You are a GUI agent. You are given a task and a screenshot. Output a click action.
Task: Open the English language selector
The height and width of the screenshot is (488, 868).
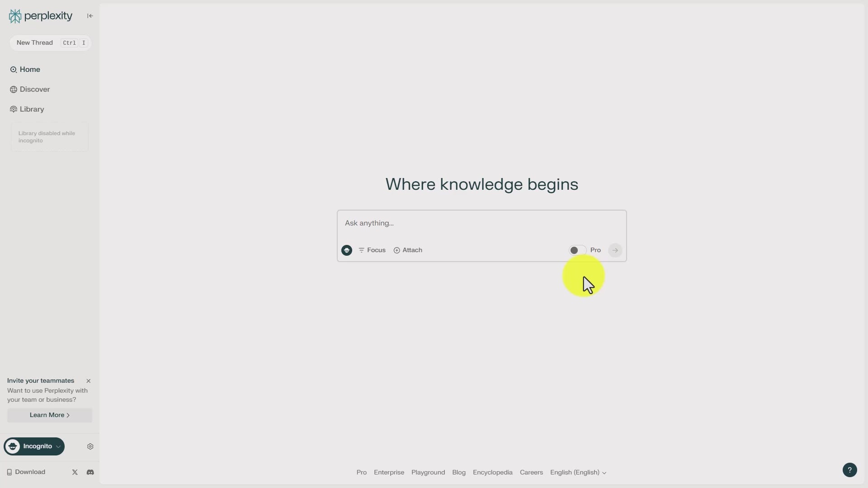[578, 472]
